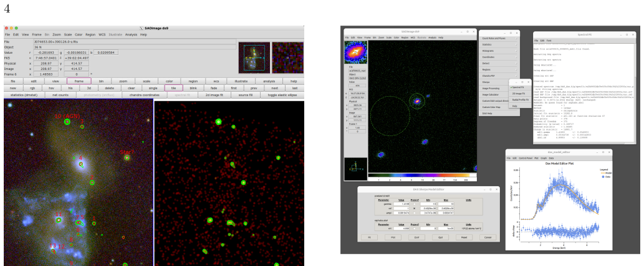644x266 pixels.
Task: Expand the 'Statistics' submenu in the DAX menu
Action: pyautogui.click(x=499, y=44)
